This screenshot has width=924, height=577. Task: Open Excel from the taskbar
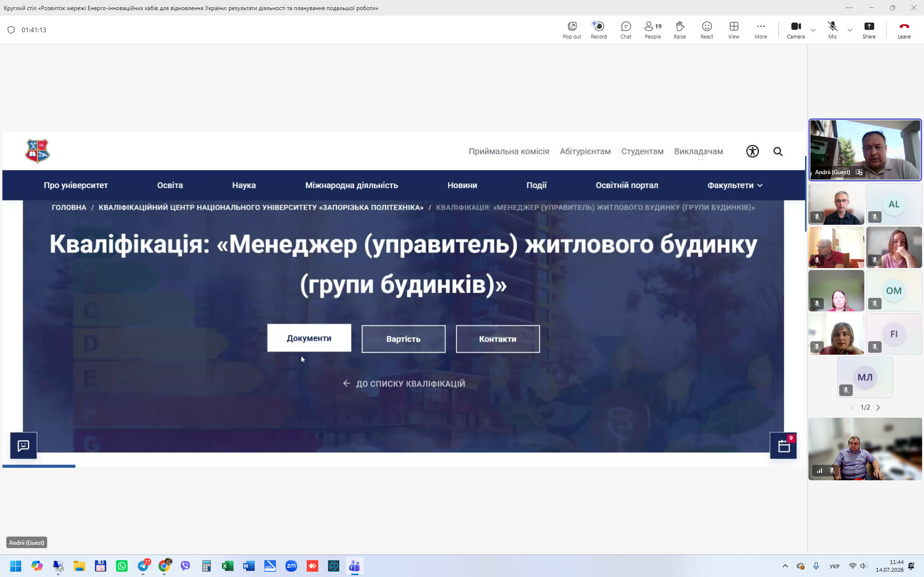pyautogui.click(x=227, y=566)
